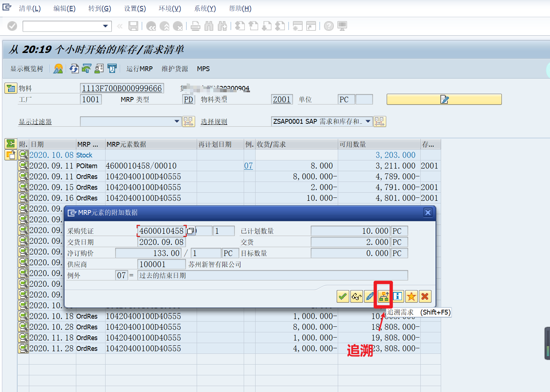
Task: Cancel the dialog with the red X icon
Action: [x=425, y=296]
